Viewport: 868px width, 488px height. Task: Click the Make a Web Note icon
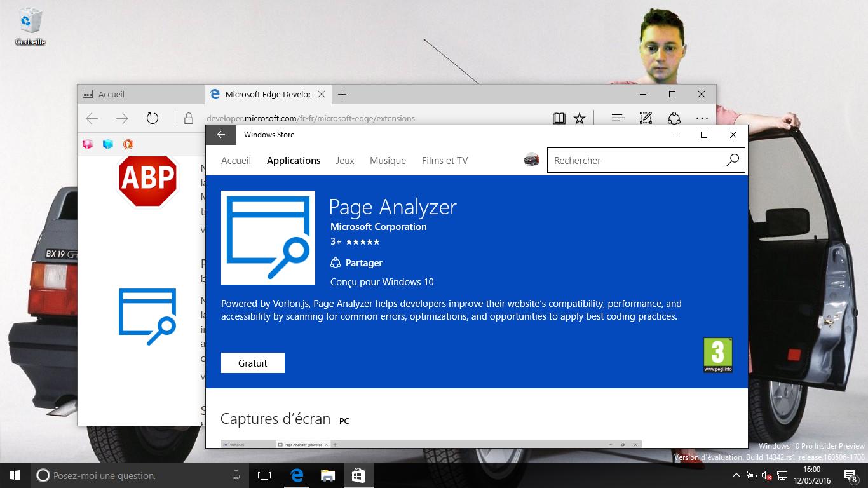tap(646, 118)
